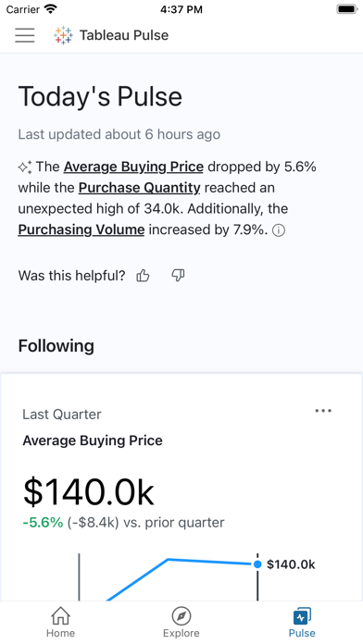Click the blue trend line chart

(181, 579)
